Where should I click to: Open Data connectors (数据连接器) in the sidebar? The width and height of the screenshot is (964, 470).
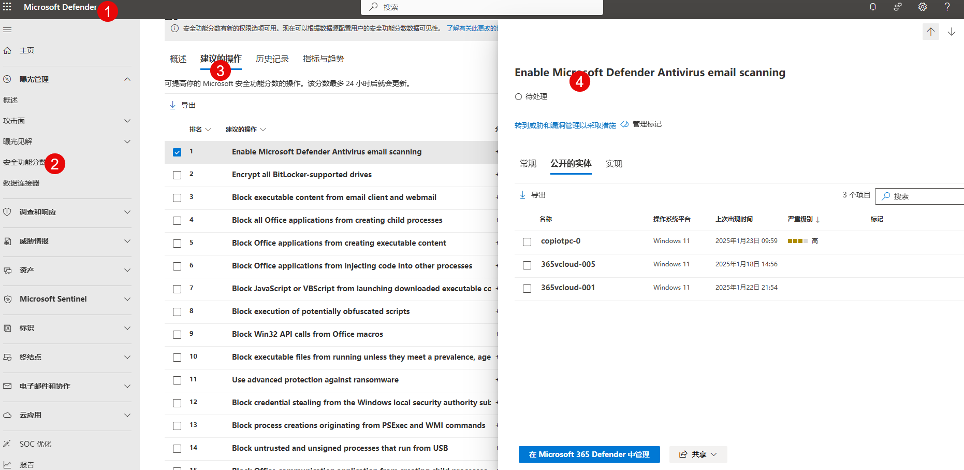click(22, 183)
